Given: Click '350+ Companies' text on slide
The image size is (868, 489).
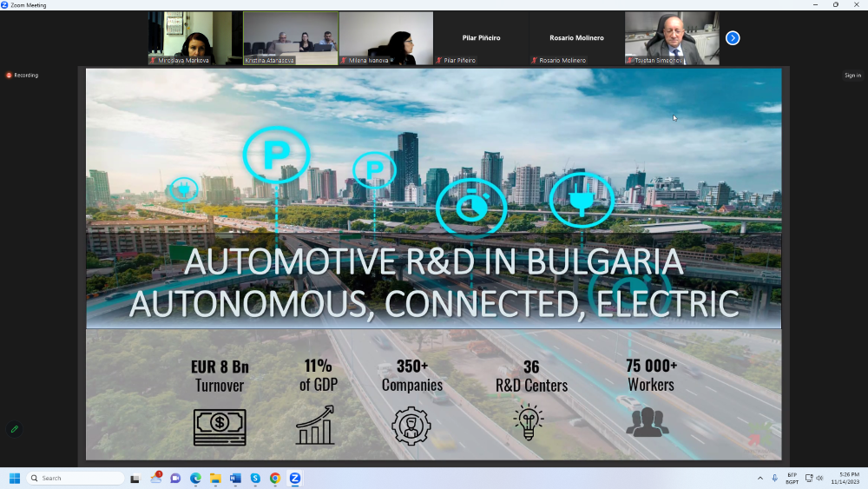Looking at the screenshot, I should (412, 375).
